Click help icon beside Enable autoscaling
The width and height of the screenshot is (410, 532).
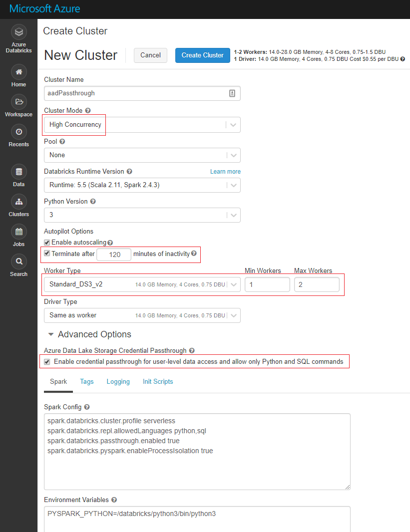point(110,243)
